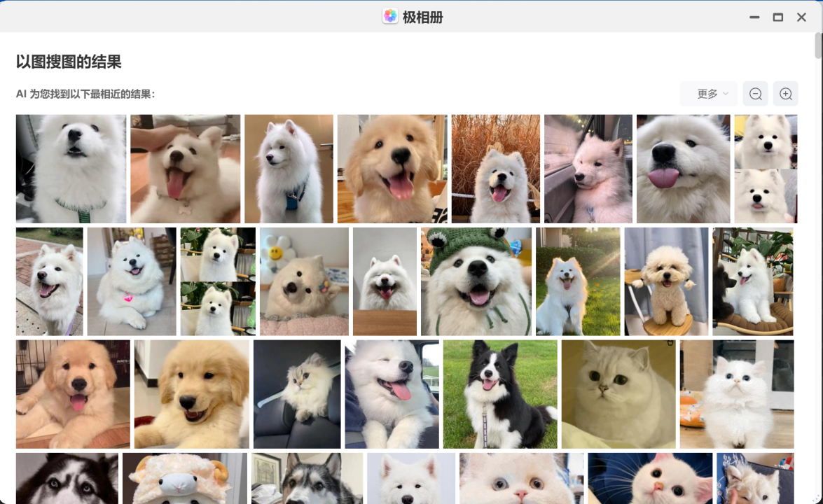Click the 极相册 app logo icon
The image size is (823, 504).
click(x=390, y=16)
